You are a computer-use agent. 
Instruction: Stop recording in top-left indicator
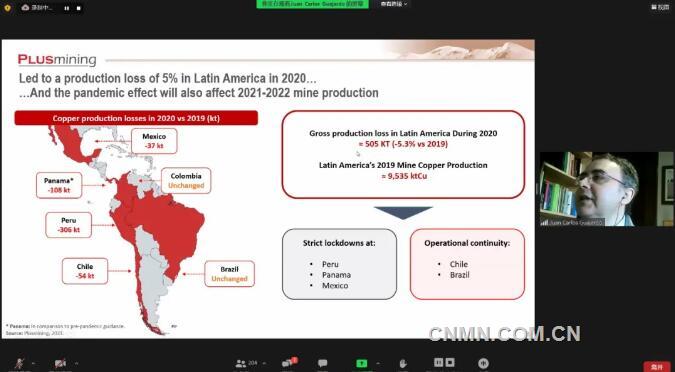pos(78,8)
